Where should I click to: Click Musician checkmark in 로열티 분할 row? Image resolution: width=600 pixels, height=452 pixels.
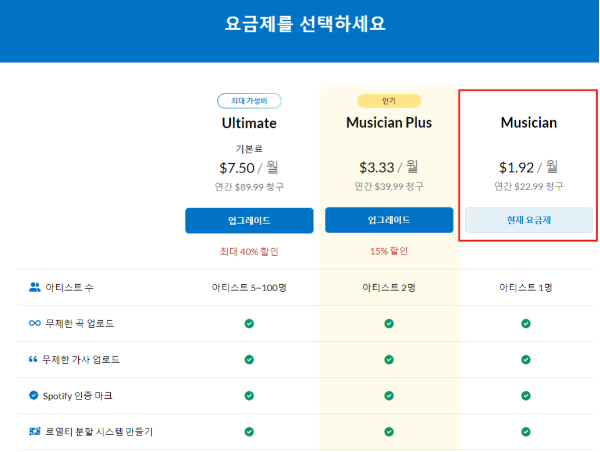[526, 432]
